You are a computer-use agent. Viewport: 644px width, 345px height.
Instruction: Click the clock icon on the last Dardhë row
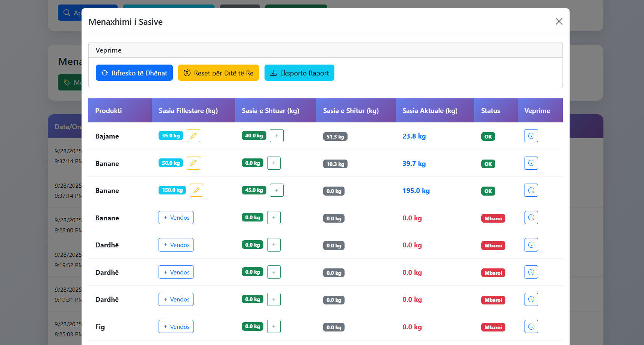coord(531,299)
